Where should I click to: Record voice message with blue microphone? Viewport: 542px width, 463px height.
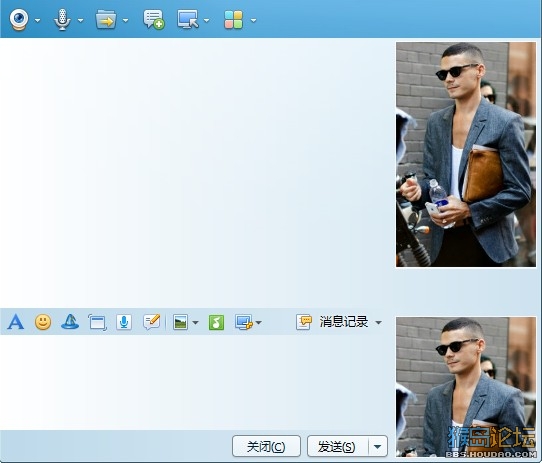point(124,322)
